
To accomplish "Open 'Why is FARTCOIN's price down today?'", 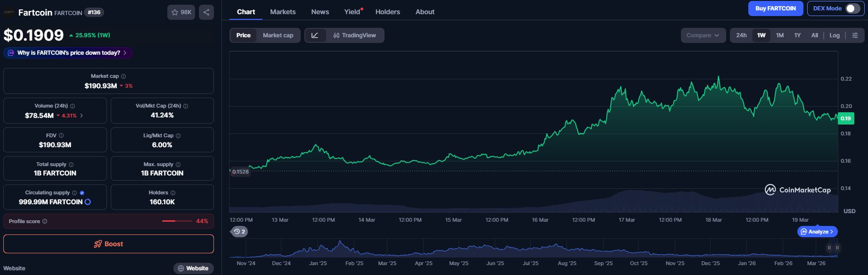I will tap(68, 53).
